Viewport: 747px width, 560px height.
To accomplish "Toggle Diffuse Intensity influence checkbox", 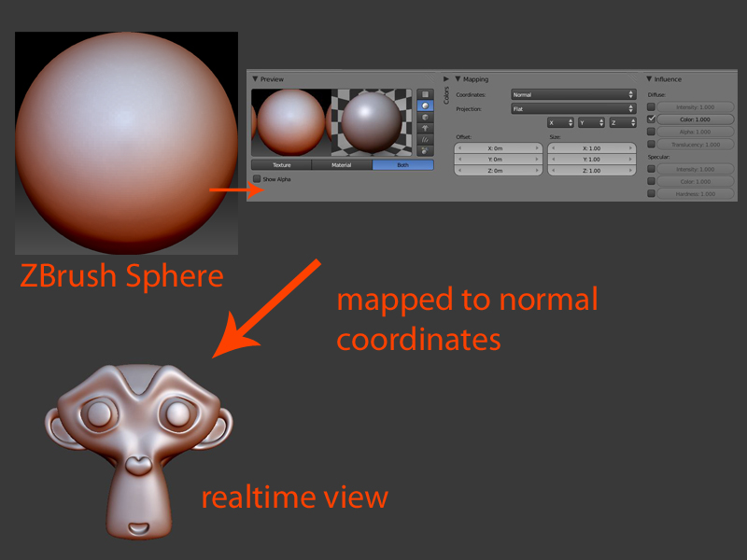I will pos(651,106).
